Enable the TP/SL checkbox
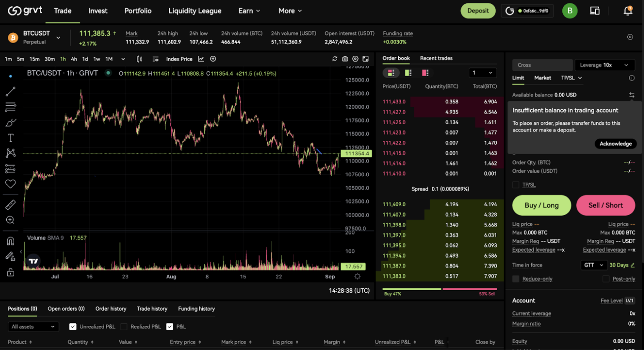Screen dimensions: 644x350 [x=516, y=185]
